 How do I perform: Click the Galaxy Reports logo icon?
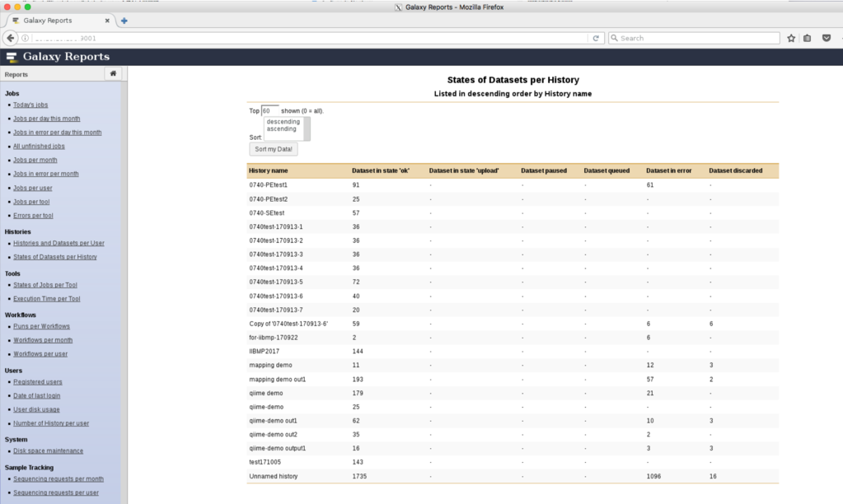(x=12, y=57)
